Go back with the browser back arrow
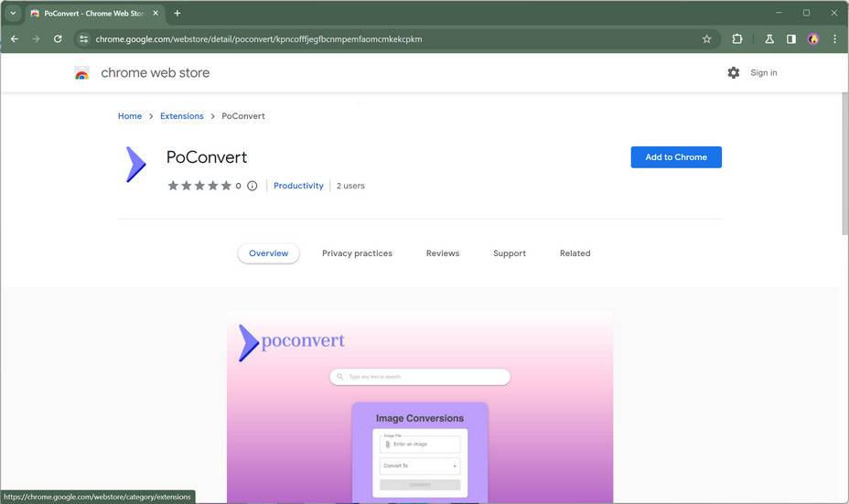The width and height of the screenshot is (849, 504). (15, 39)
